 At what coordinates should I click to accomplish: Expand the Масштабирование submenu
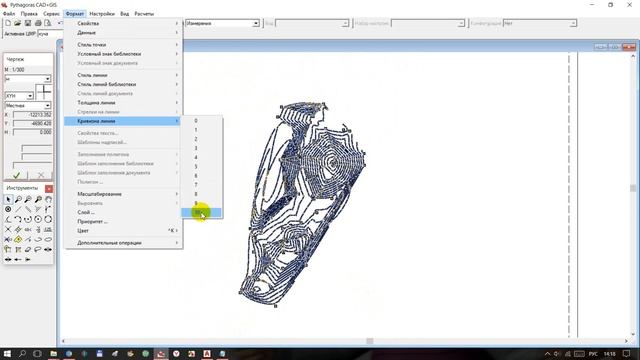(x=123, y=194)
